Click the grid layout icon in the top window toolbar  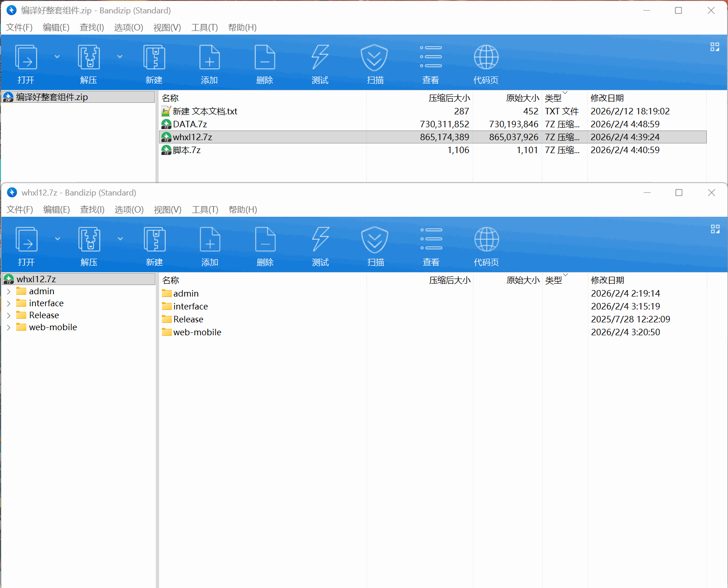715,47
